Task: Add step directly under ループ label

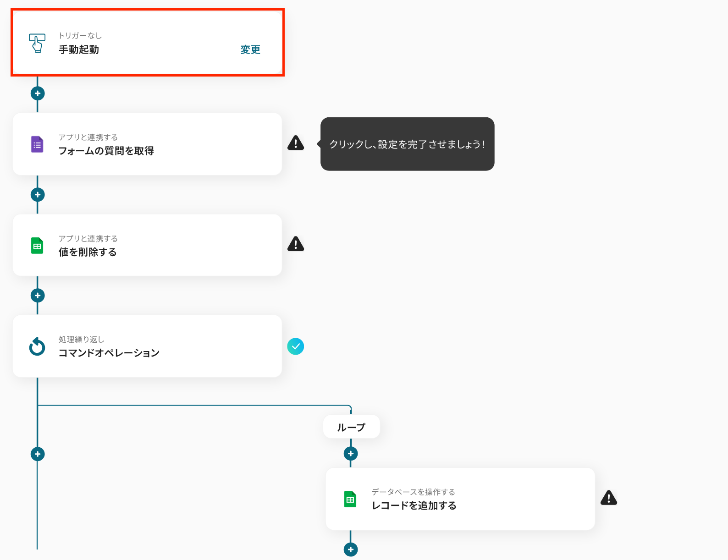Action: tap(351, 454)
